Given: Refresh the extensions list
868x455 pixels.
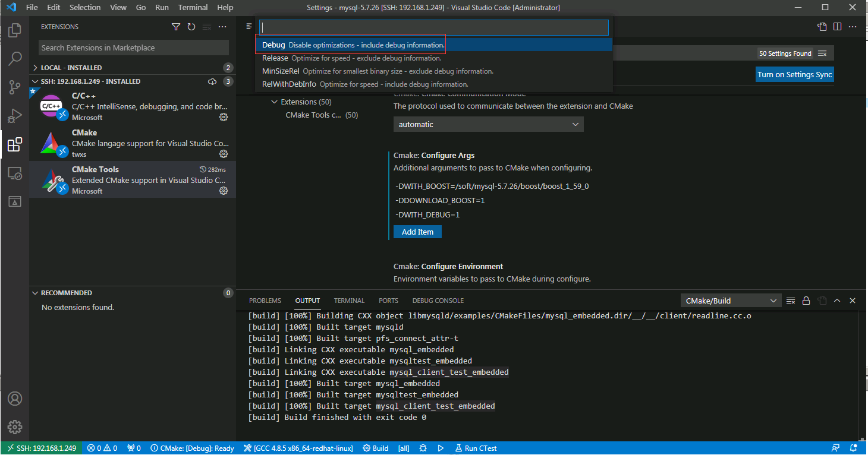Looking at the screenshot, I should [x=191, y=27].
